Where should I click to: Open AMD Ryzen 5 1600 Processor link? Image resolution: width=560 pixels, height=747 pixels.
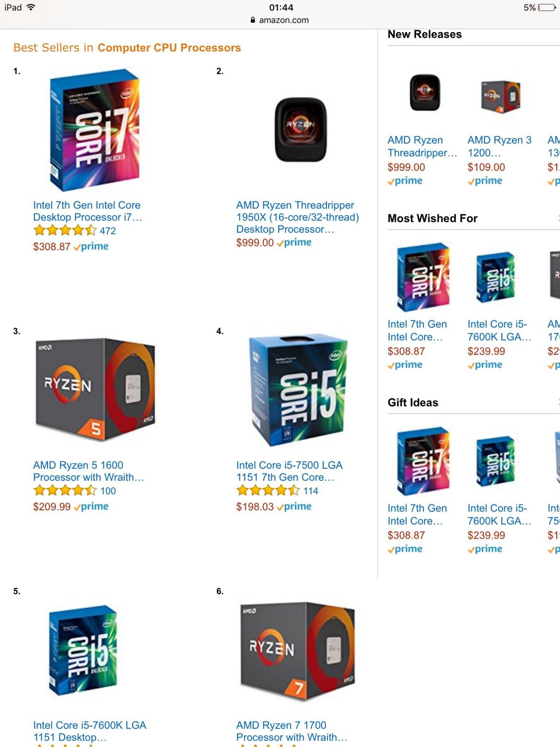click(88, 471)
